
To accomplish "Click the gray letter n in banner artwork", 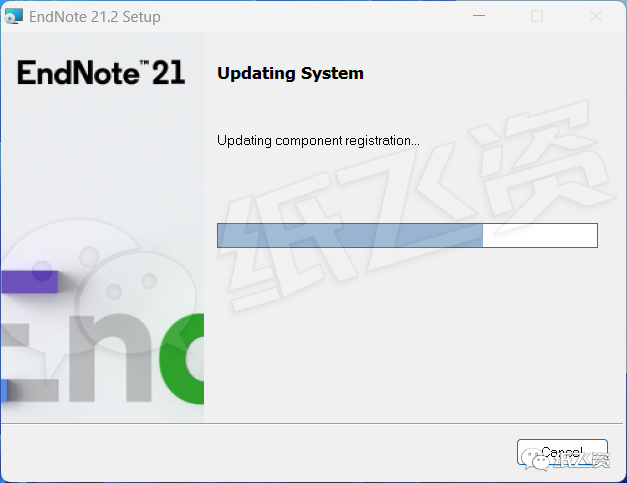I will pos(110,358).
